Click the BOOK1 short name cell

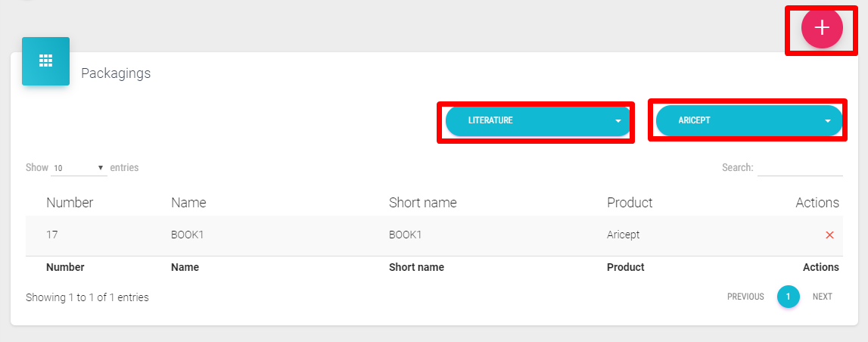click(x=405, y=235)
